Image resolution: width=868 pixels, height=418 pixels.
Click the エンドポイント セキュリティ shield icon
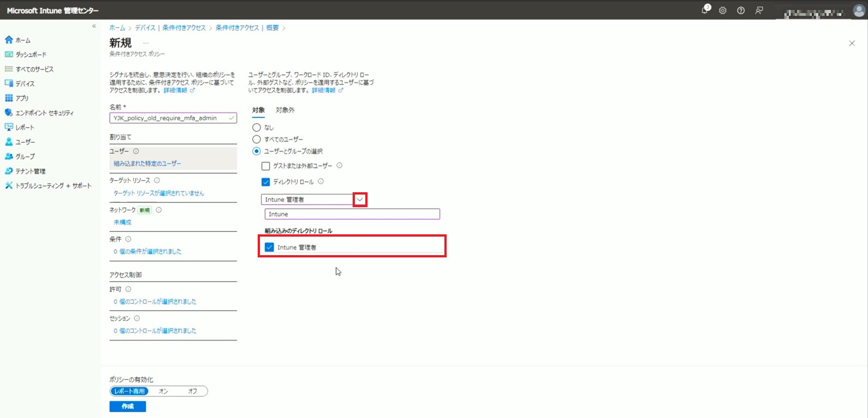(9, 113)
